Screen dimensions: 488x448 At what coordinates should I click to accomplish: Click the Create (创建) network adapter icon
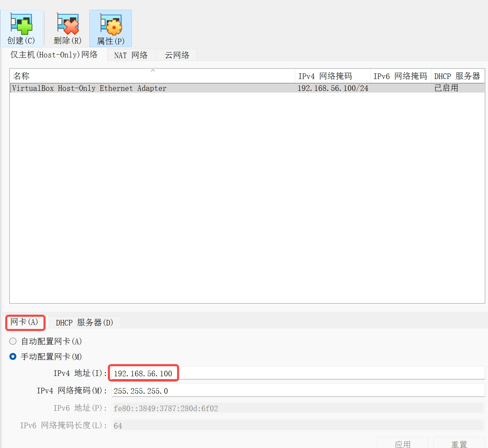pos(21,28)
